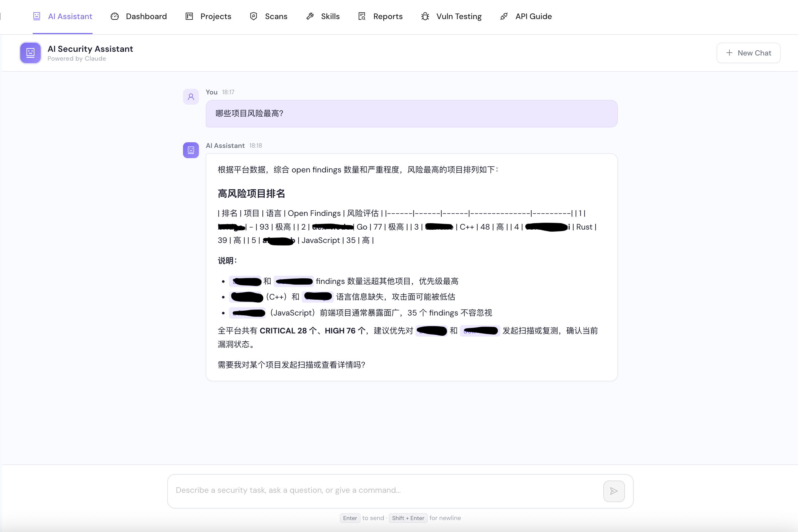Click the Enter key hint

point(350,518)
